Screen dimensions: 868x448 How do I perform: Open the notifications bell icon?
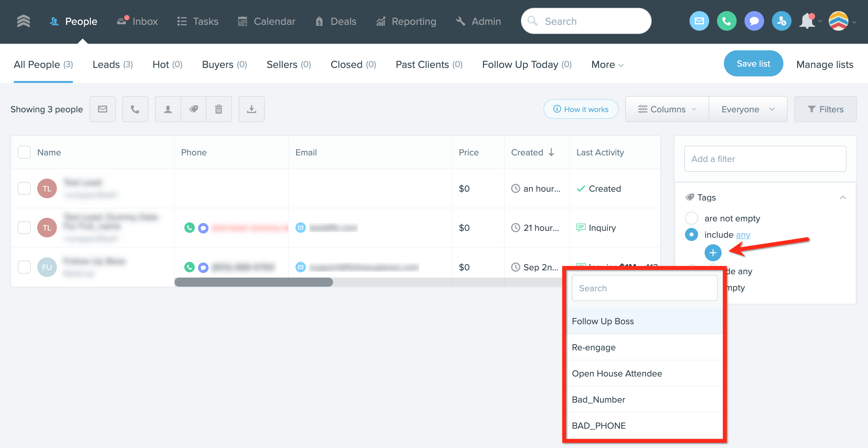click(807, 21)
